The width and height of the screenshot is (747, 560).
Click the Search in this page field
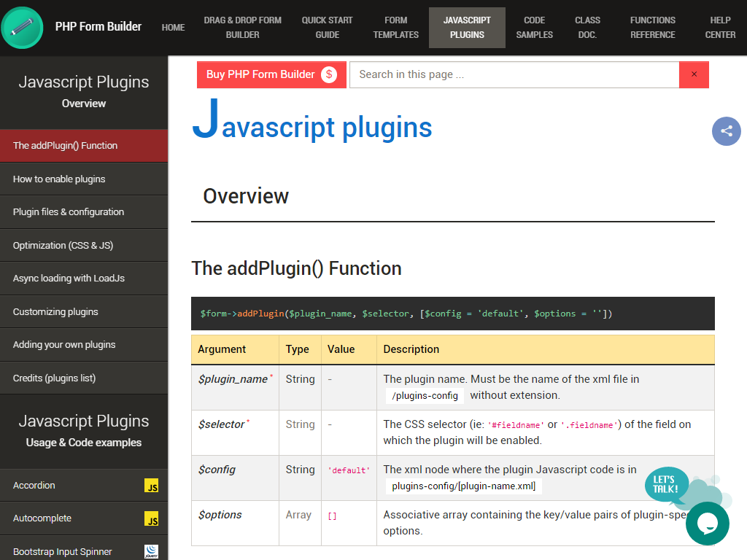[x=514, y=74]
